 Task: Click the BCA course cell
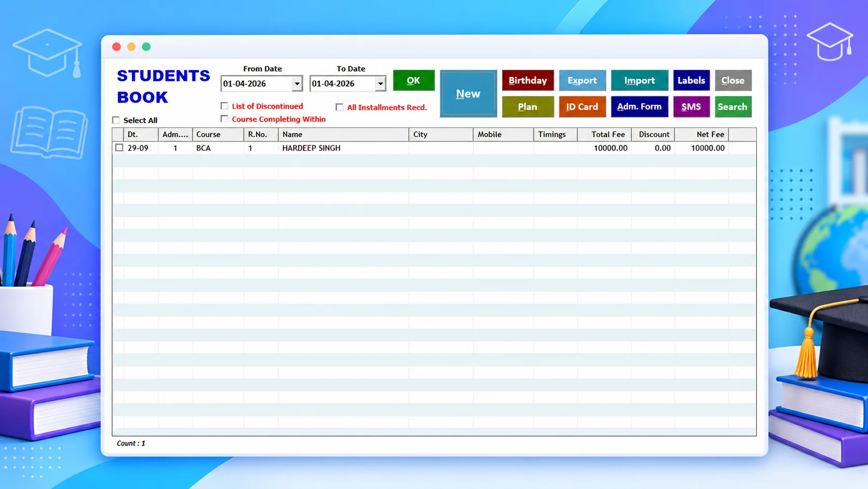[218, 148]
